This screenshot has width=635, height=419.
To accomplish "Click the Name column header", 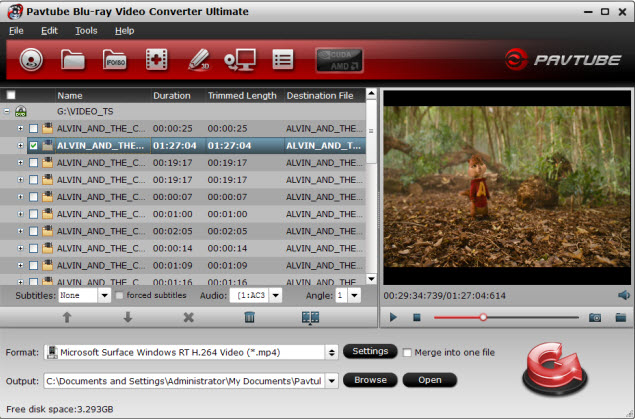I will 103,96.
